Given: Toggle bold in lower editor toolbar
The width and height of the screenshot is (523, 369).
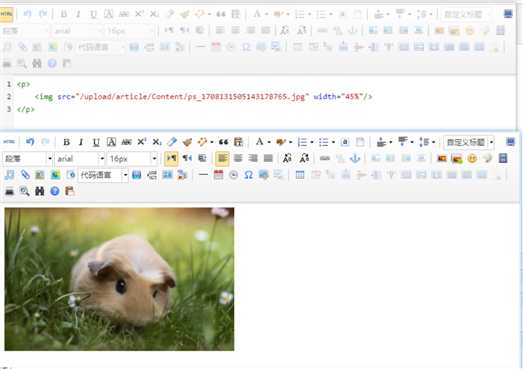Looking at the screenshot, I should tap(66, 142).
